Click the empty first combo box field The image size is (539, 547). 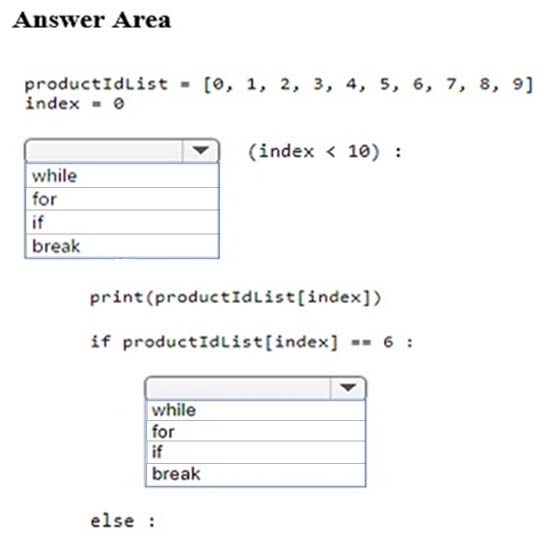coord(104,151)
